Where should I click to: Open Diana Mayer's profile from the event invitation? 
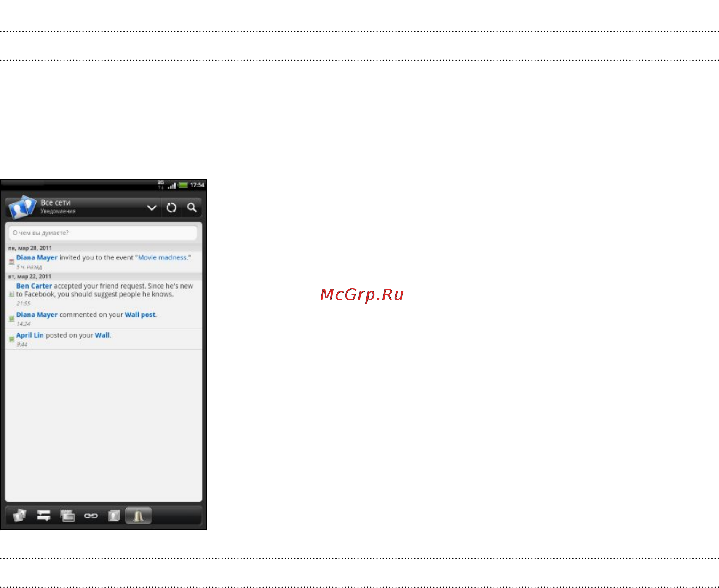pyautogui.click(x=37, y=257)
